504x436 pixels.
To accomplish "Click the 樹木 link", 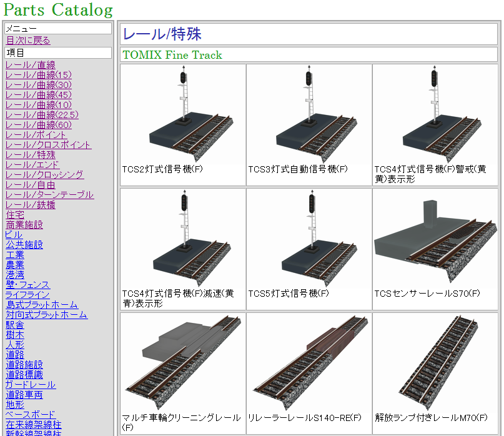I will click(15, 335).
